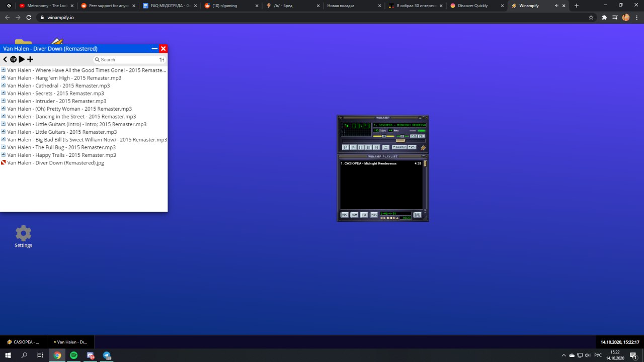Skip to next track in Winamp
The height and width of the screenshot is (362, 644).
click(x=376, y=147)
